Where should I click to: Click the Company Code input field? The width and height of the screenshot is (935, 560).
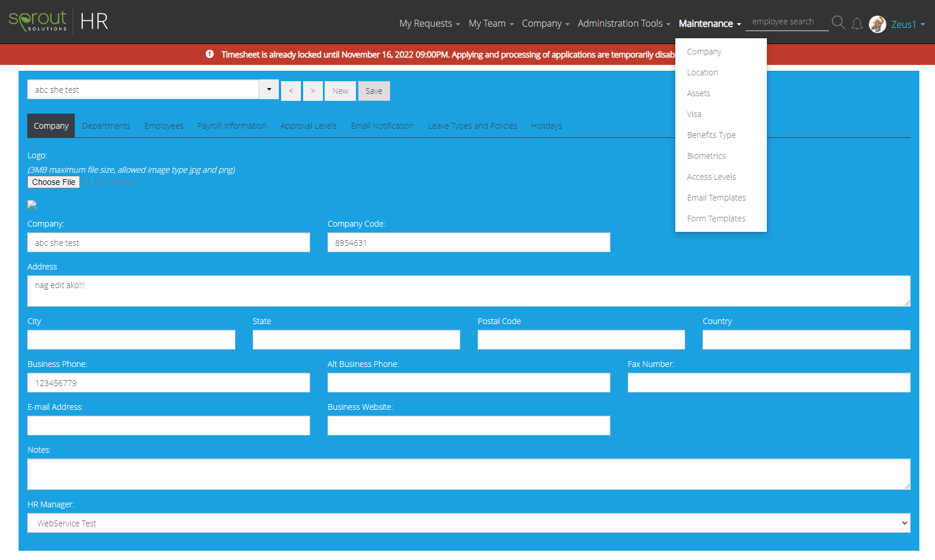click(468, 242)
